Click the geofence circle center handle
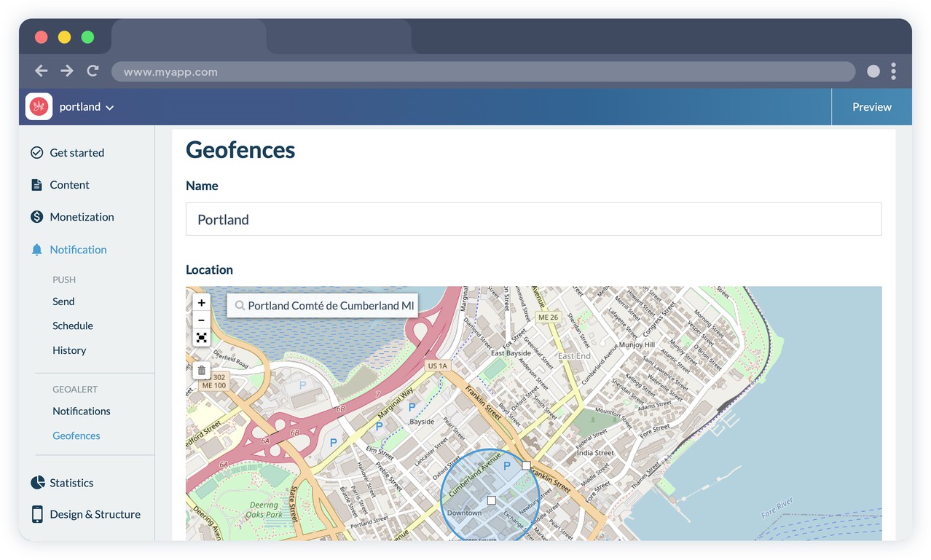This screenshot has width=931, height=560. [491, 501]
